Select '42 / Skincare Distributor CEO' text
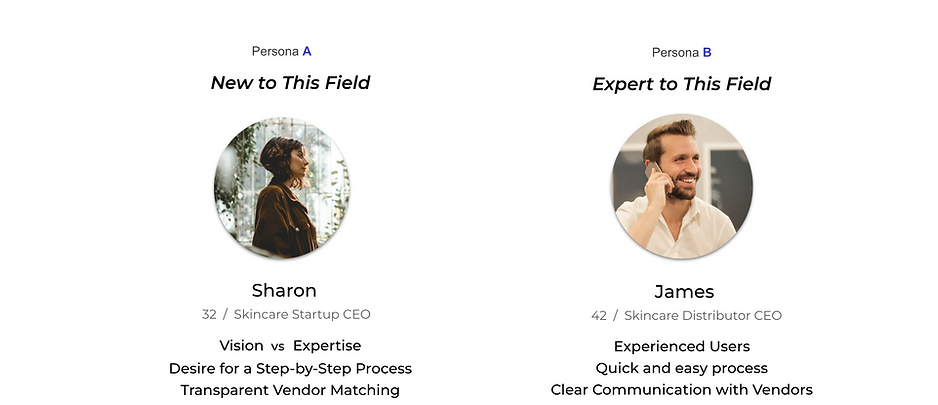Viewport: 938px width, 405px height. click(x=686, y=315)
